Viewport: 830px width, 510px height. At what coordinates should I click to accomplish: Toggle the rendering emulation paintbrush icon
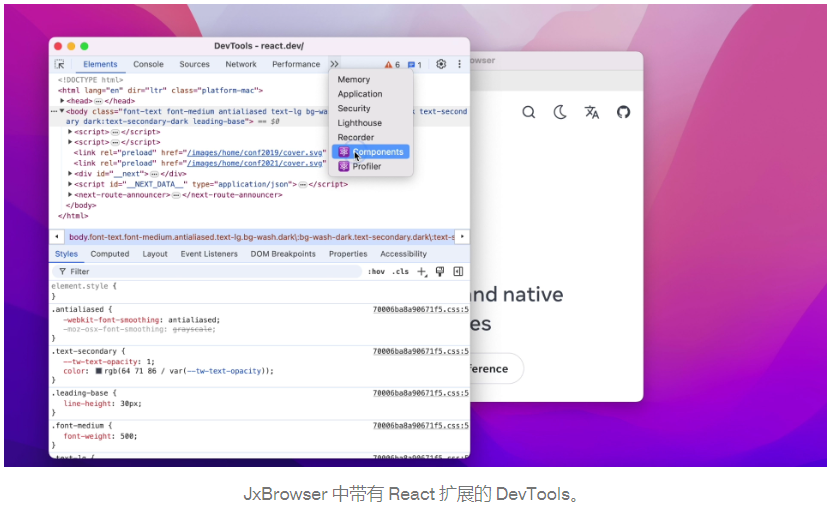[x=440, y=272]
